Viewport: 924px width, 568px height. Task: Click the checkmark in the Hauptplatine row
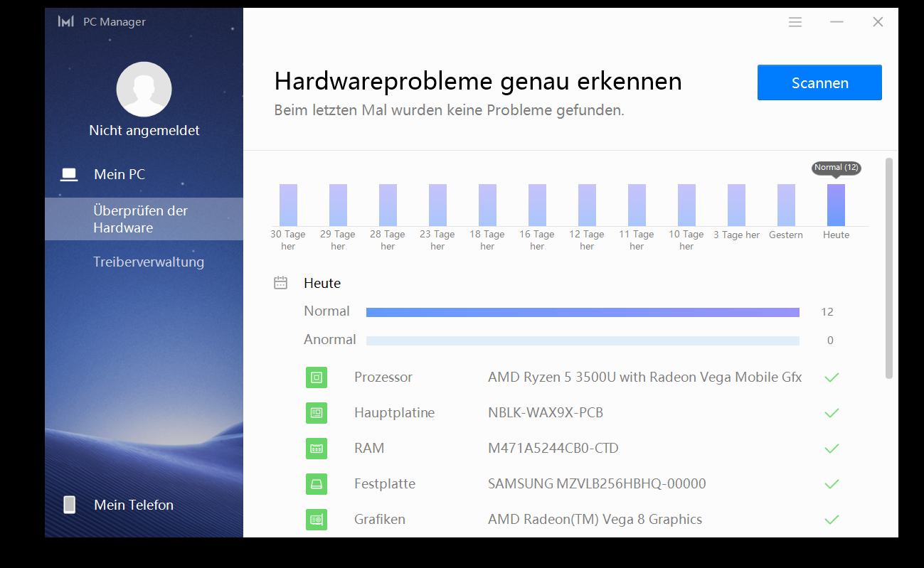[832, 413]
